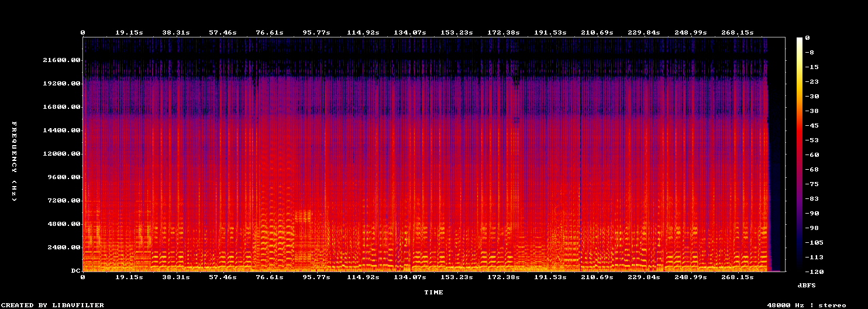Click the 0 dBFS label at legend top
Image resolution: width=868 pixels, height=309 pixels.
pos(807,37)
